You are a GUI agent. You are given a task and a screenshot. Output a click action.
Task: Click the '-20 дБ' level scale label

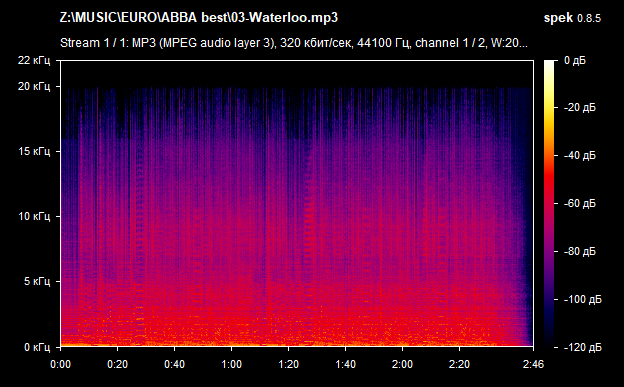[x=579, y=108]
